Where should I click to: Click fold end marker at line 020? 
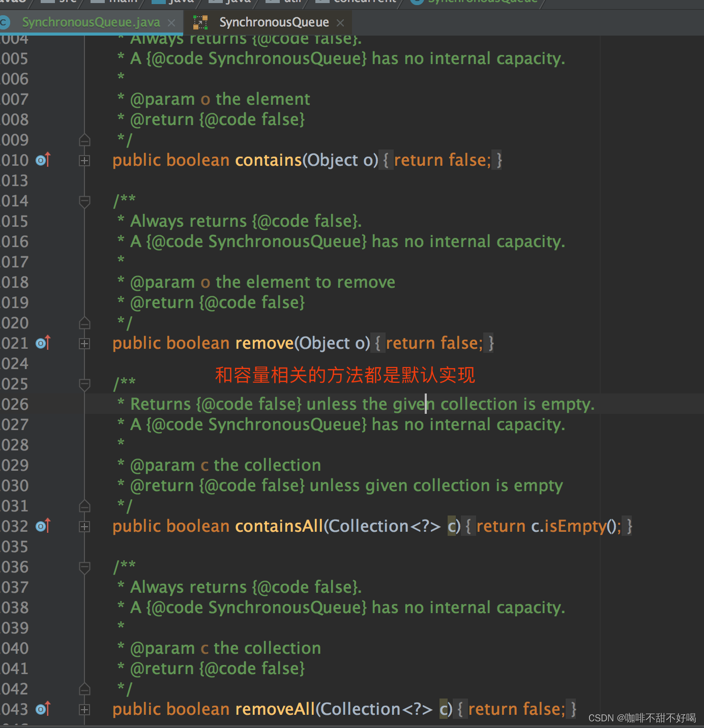point(84,323)
